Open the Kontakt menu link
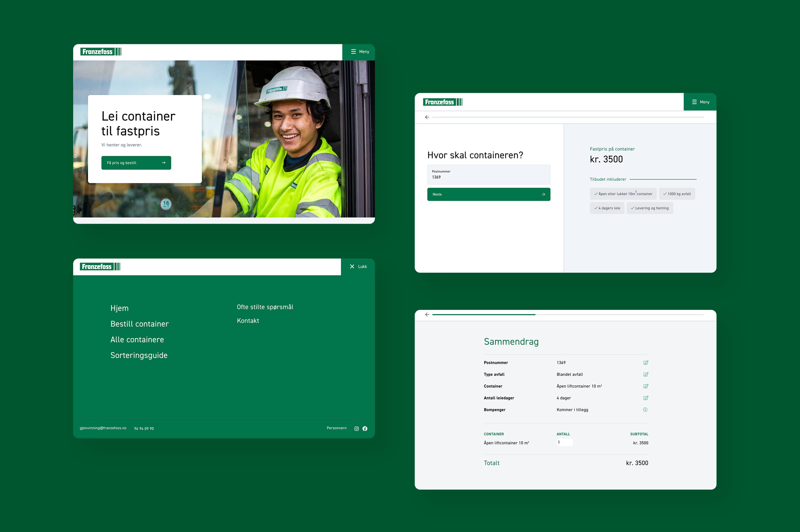Image resolution: width=800 pixels, height=532 pixels. (248, 321)
